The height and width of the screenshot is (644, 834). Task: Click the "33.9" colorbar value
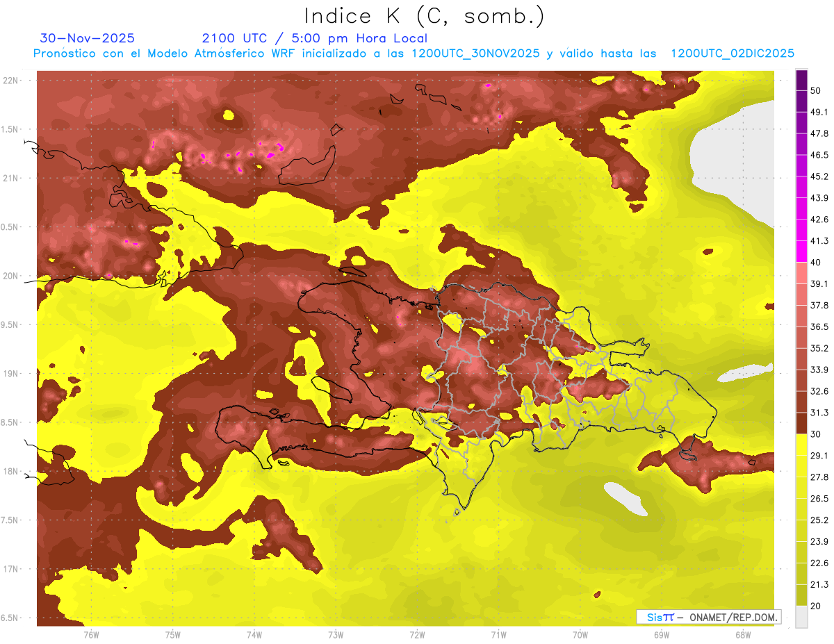(x=819, y=370)
